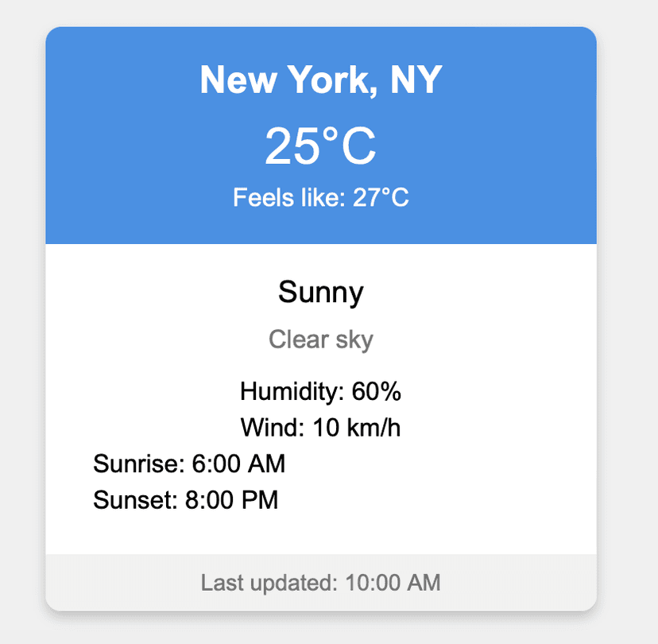Click the gray footer bar beside the text
This screenshot has width=658, height=644.
524,583
